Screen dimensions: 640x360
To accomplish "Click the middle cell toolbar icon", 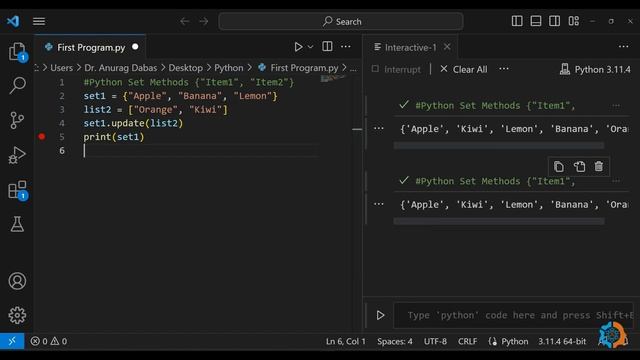I will (x=579, y=167).
